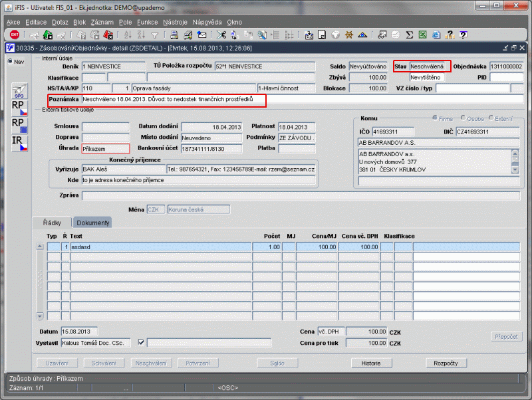Image resolution: width=532 pixels, height=400 pixels.
Task: Click the Sigma sum toolbar icon
Action: coord(410,35)
